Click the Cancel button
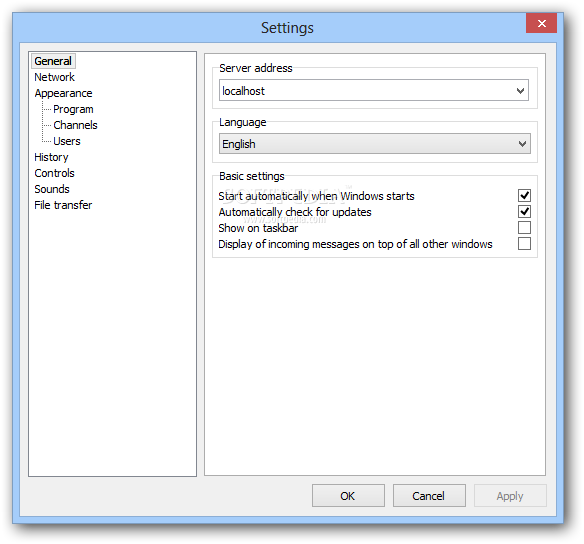584x544 pixels. (429, 496)
